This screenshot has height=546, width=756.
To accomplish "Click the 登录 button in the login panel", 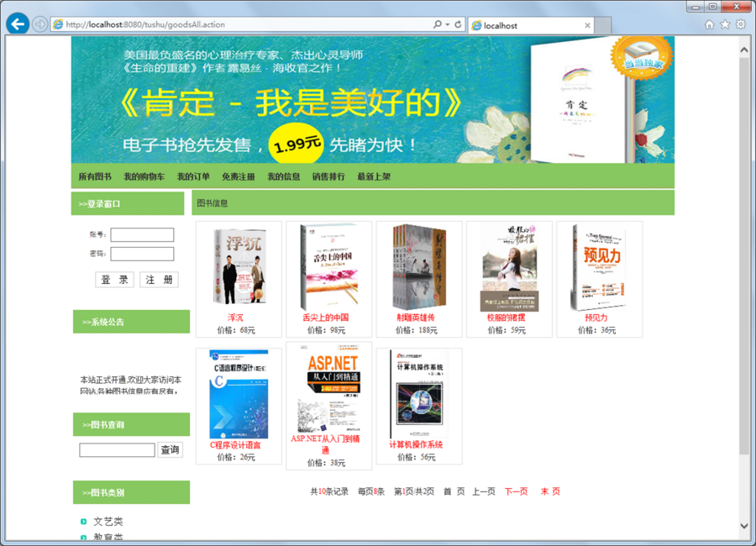I will (x=114, y=279).
